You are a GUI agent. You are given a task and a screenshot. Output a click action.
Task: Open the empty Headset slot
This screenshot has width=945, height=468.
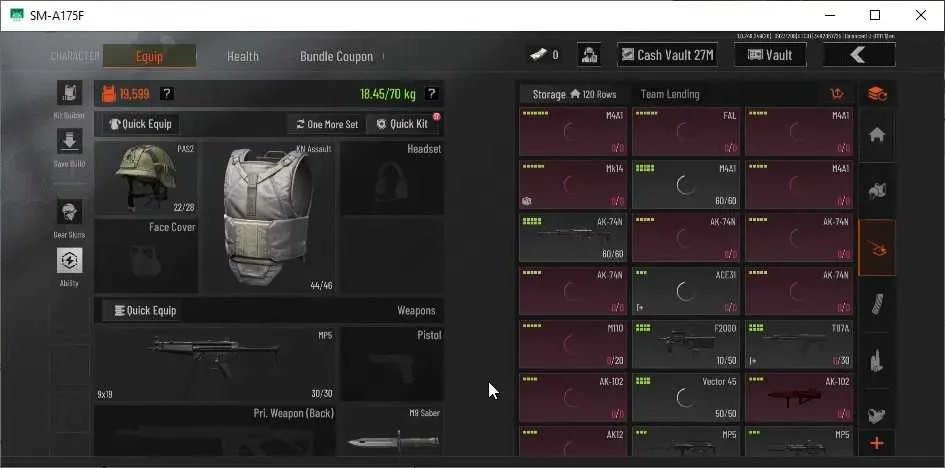(x=392, y=178)
